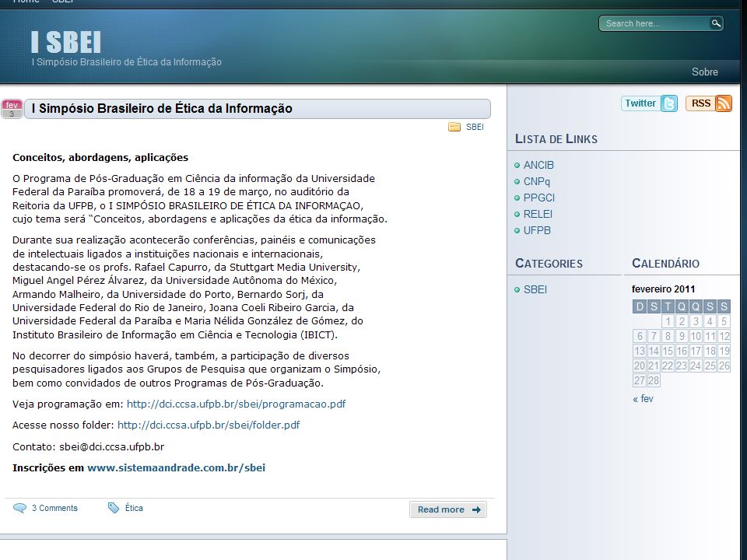
Task: Select day 28 in the calendar
Action: (x=654, y=380)
